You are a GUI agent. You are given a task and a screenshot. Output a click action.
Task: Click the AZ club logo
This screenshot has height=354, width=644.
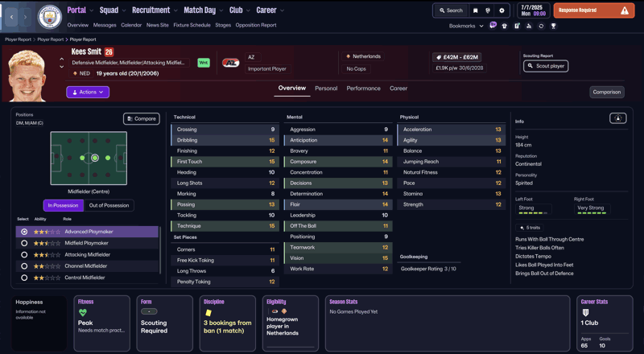click(230, 63)
